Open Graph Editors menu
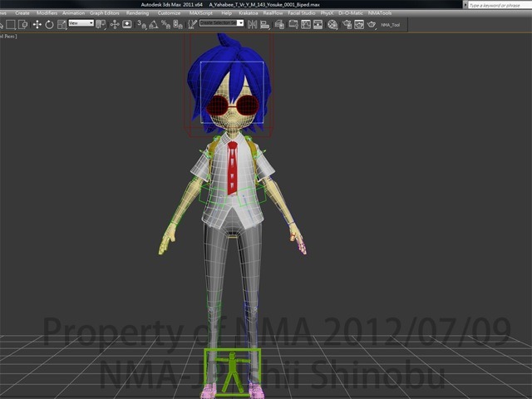 (x=105, y=13)
